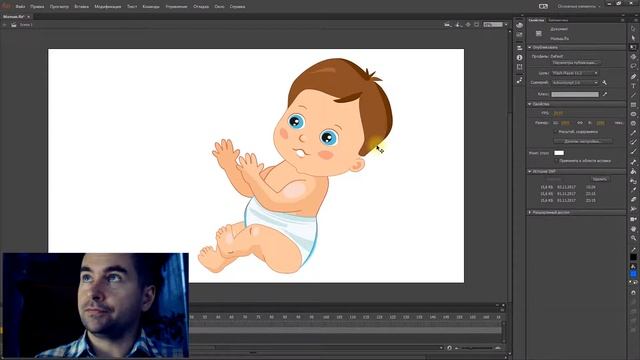
Task: Select the Eyedropper tool
Action: (633, 190)
